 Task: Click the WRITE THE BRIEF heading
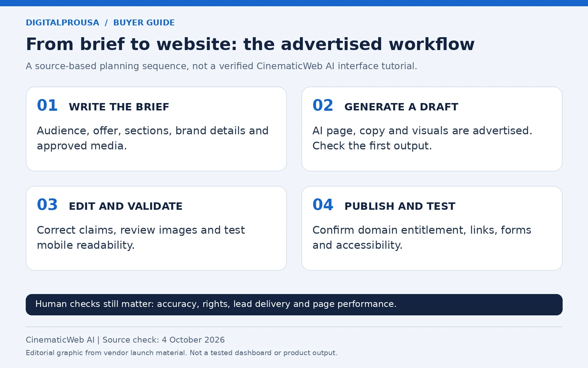(x=119, y=107)
